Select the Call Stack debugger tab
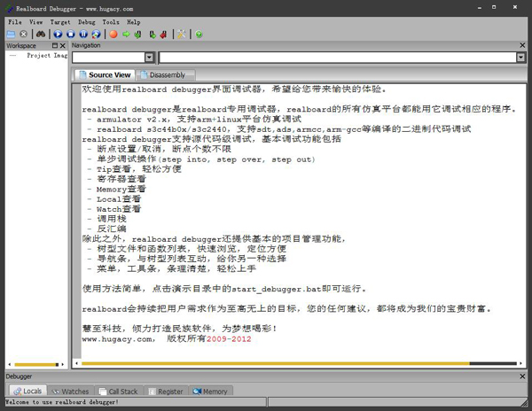This screenshot has height=411, width=532. point(119,392)
